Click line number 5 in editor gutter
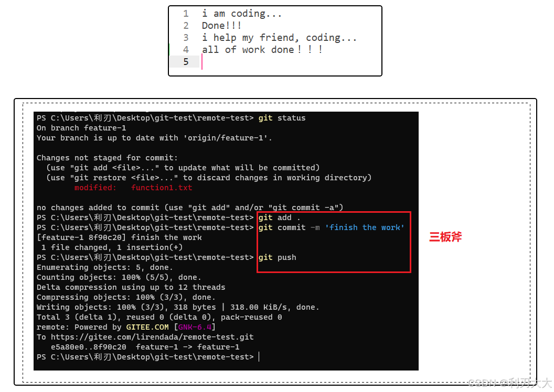Viewport: 554px width, 392px height. click(x=186, y=62)
